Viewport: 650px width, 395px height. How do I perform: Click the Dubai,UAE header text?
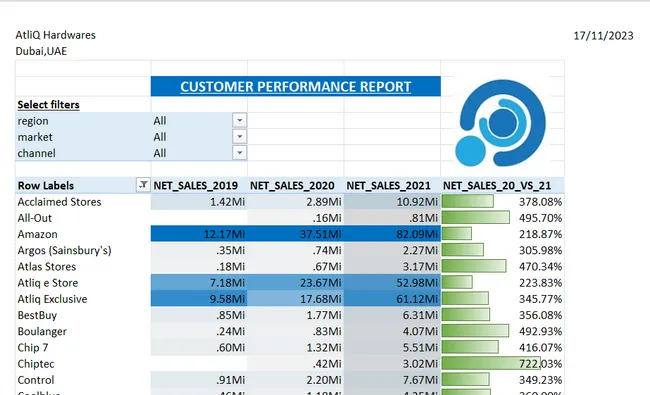coord(41,51)
